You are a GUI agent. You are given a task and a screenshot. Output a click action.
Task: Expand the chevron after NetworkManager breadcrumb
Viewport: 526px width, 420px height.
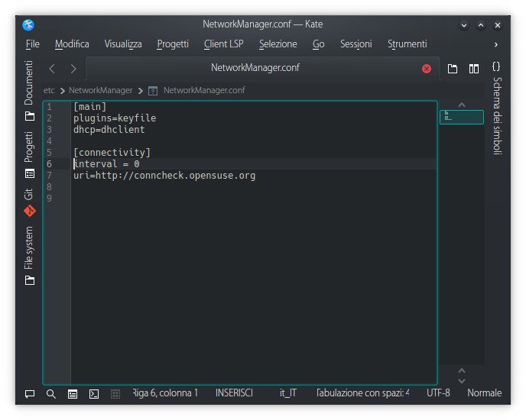click(140, 91)
